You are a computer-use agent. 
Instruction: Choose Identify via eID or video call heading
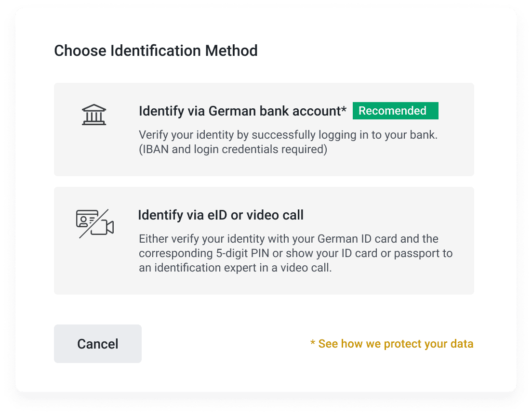(221, 215)
